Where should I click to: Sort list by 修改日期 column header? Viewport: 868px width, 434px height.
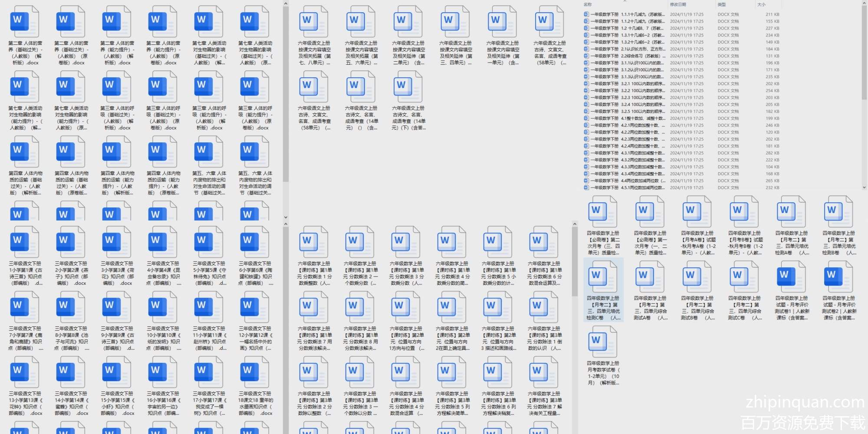point(678,4)
